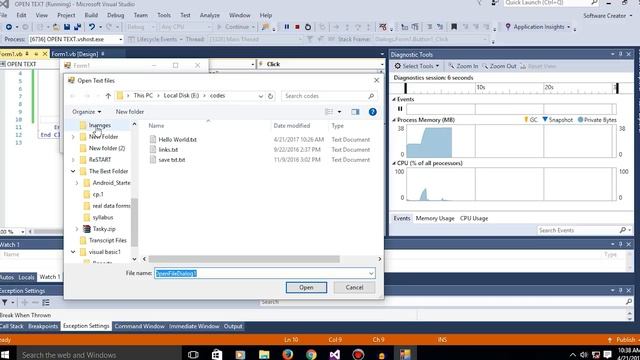
Task: Click Zoom In in Diagnostic Tools
Action: [463, 66]
